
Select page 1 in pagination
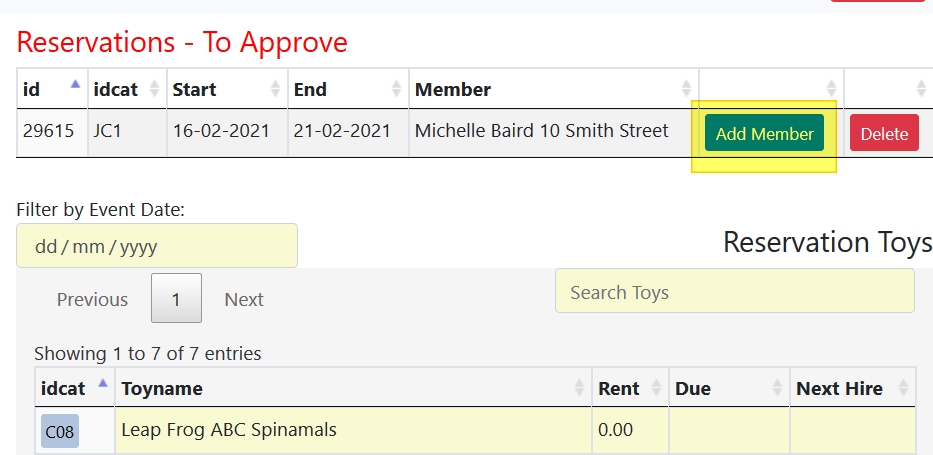click(176, 299)
